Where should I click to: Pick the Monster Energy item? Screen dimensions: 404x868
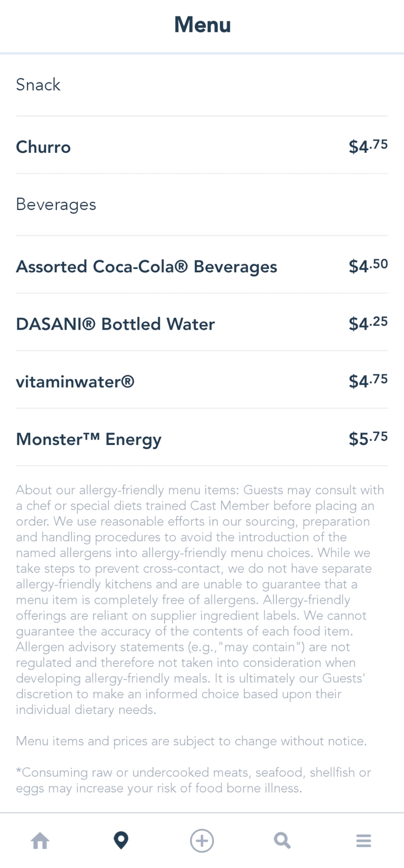[88, 439]
